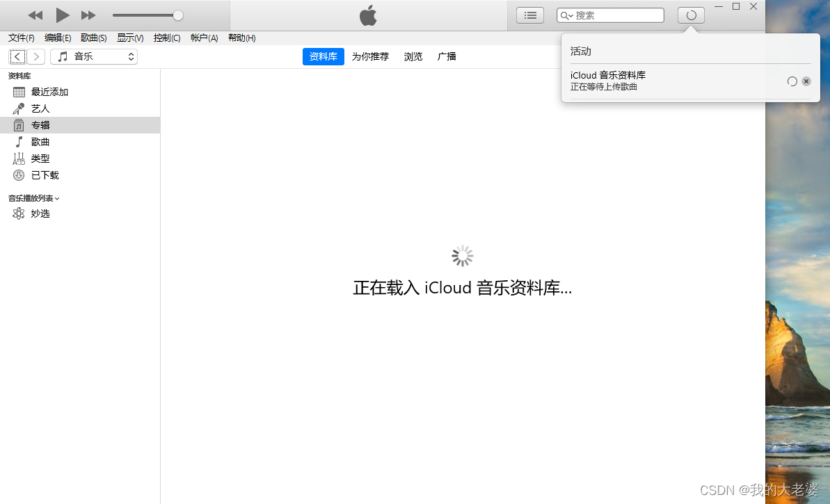
Task: Adjust the volume slider knob
Action: [178, 15]
